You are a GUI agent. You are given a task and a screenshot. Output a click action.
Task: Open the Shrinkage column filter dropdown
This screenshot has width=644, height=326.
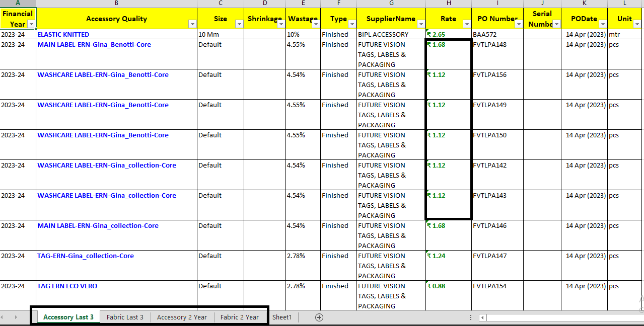coord(281,24)
